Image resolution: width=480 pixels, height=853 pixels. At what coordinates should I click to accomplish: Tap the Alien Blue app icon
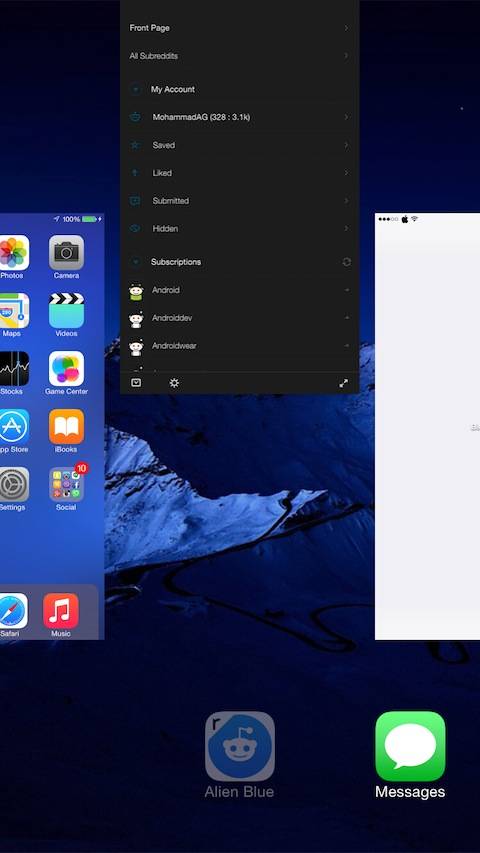(239, 746)
